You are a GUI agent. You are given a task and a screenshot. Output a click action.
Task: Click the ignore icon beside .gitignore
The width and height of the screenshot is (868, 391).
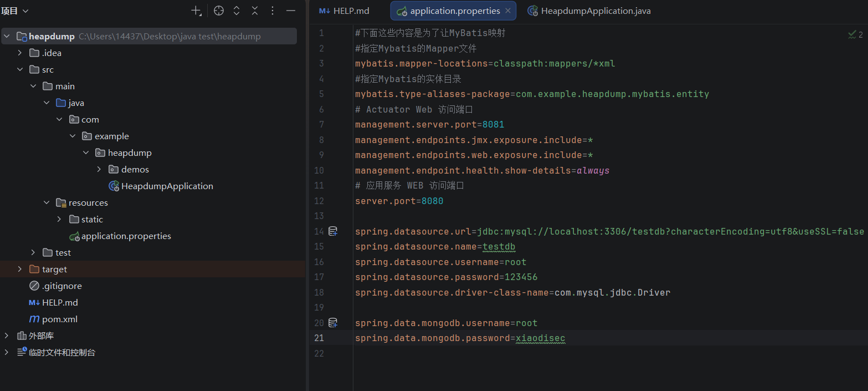tap(34, 286)
